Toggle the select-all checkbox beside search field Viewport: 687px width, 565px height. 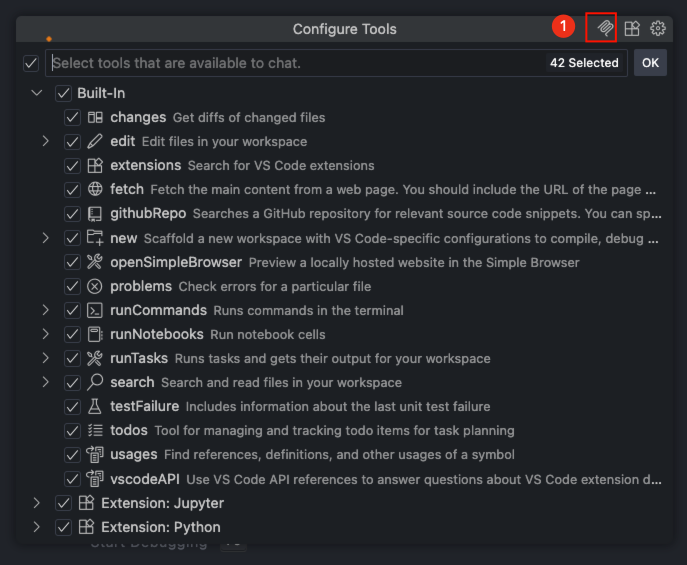(31, 63)
